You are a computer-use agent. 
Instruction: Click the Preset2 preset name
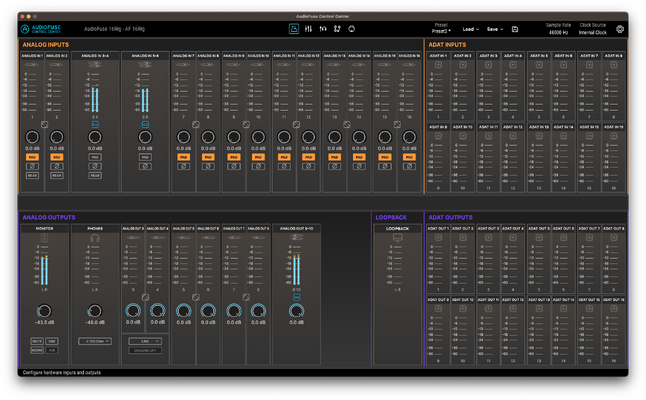point(441,31)
